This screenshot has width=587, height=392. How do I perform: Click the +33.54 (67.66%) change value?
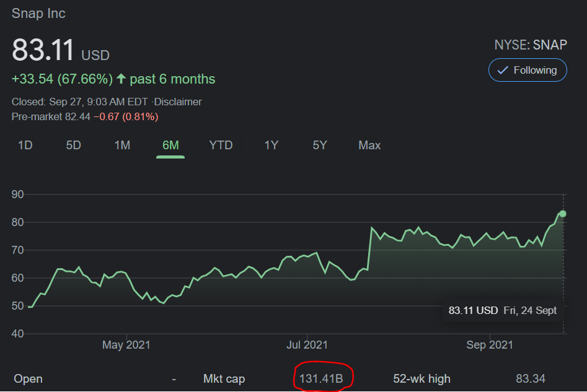pyautogui.click(x=62, y=79)
